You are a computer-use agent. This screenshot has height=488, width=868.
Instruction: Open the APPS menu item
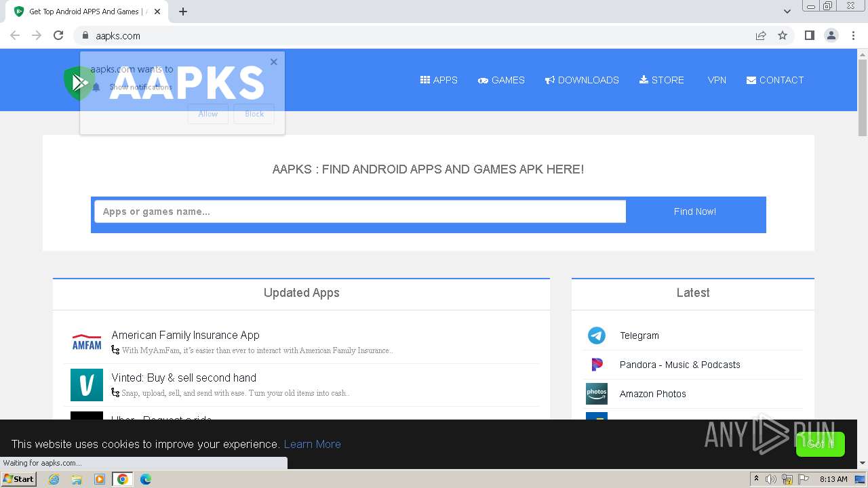pos(439,80)
